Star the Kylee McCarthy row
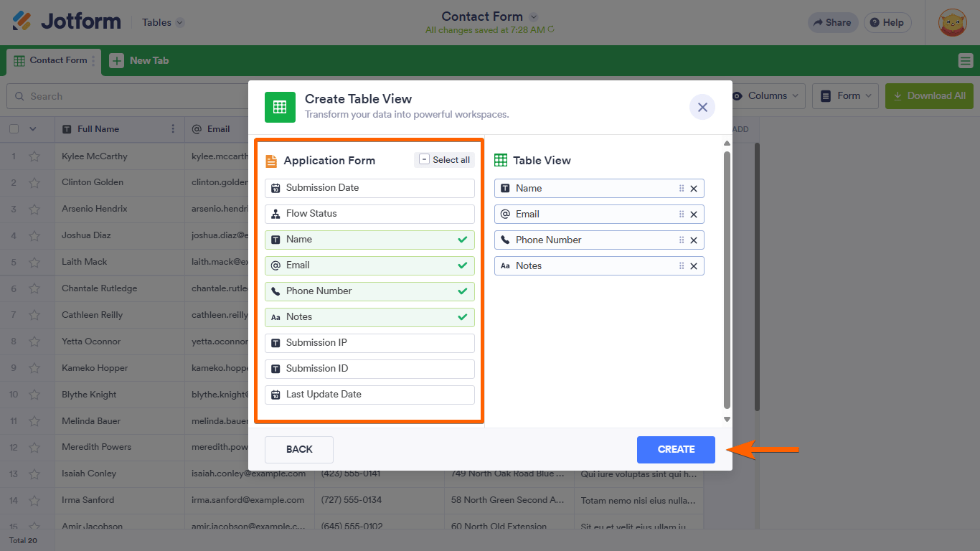This screenshot has width=980, height=551. (x=34, y=156)
